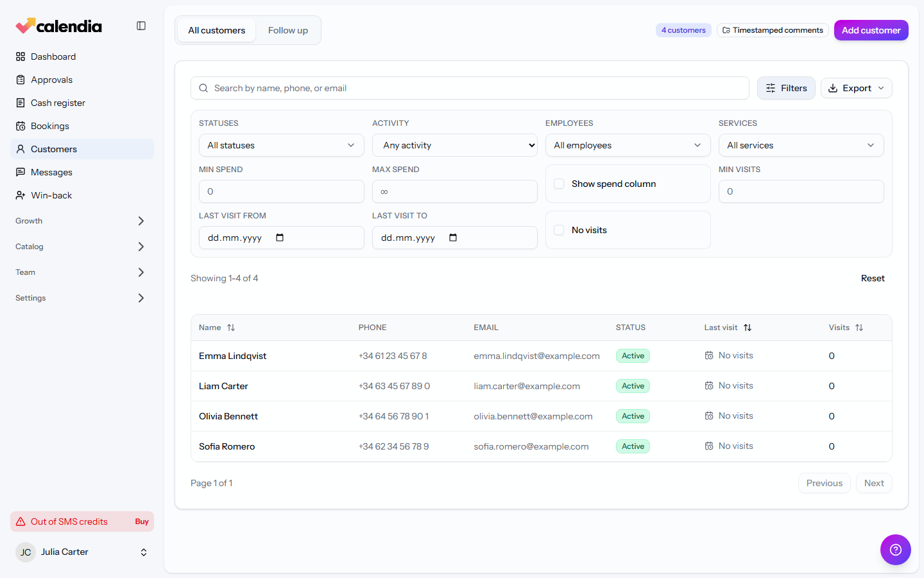Toggle the Filters button
The height and width of the screenshot is (578, 924).
point(786,88)
